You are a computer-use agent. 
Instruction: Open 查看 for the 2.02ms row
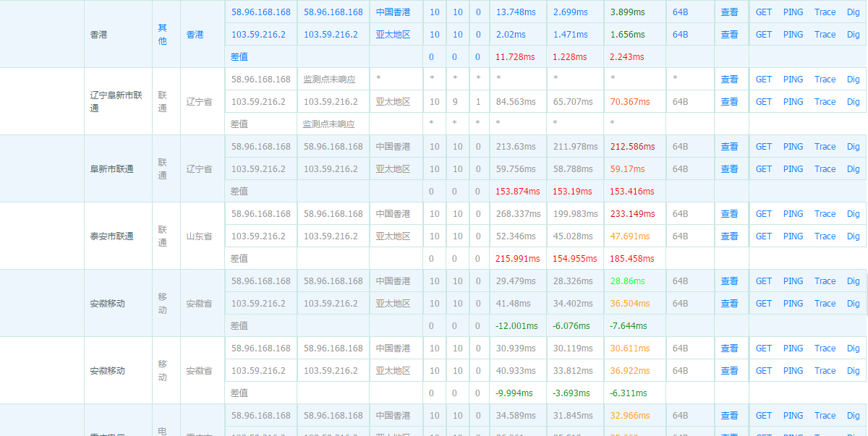point(730,35)
